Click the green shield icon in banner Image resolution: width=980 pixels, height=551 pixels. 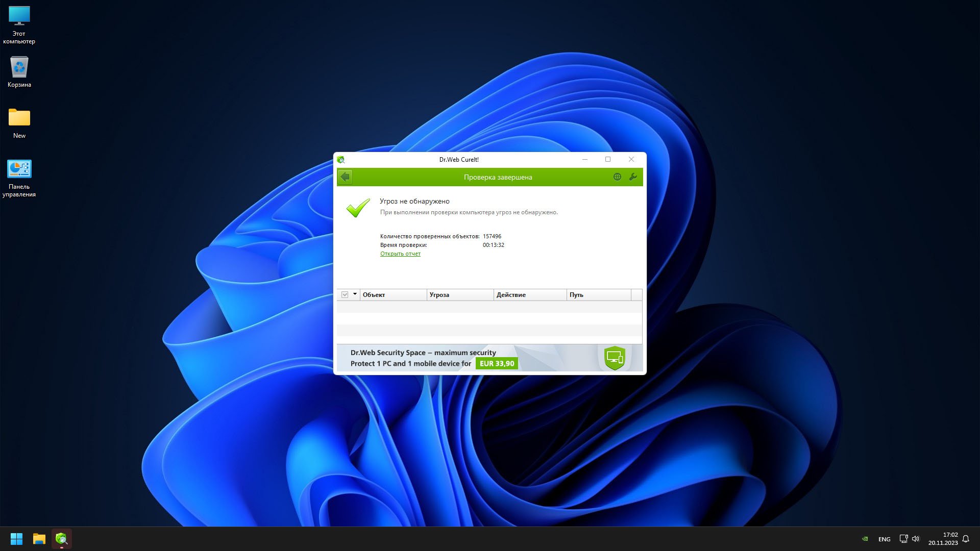pos(615,358)
